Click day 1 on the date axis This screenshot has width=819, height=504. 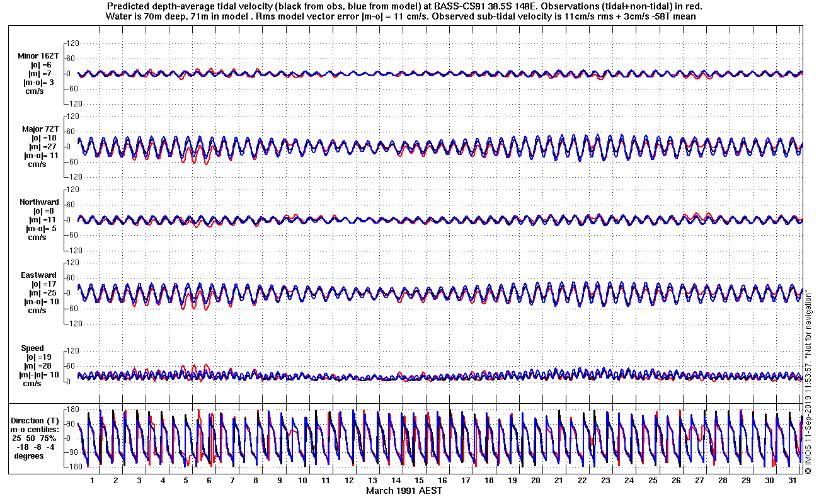pyautogui.click(x=92, y=481)
